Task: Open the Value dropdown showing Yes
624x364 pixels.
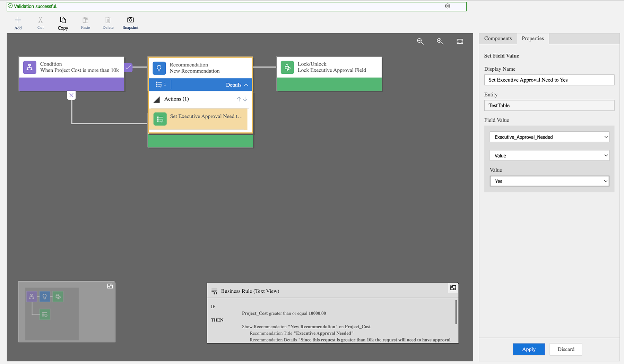Action: [549, 181]
